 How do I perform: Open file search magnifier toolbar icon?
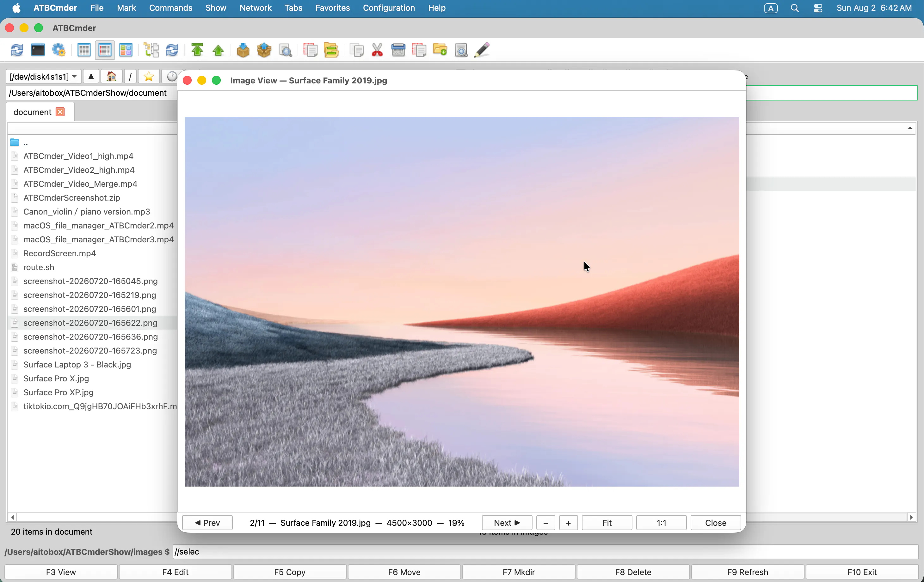pos(286,50)
